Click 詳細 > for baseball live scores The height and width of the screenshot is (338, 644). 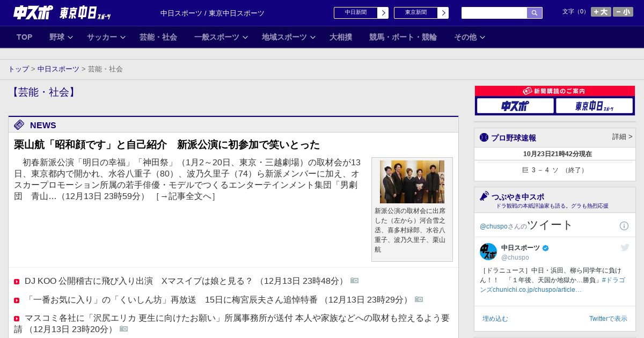click(x=623, y=137)
